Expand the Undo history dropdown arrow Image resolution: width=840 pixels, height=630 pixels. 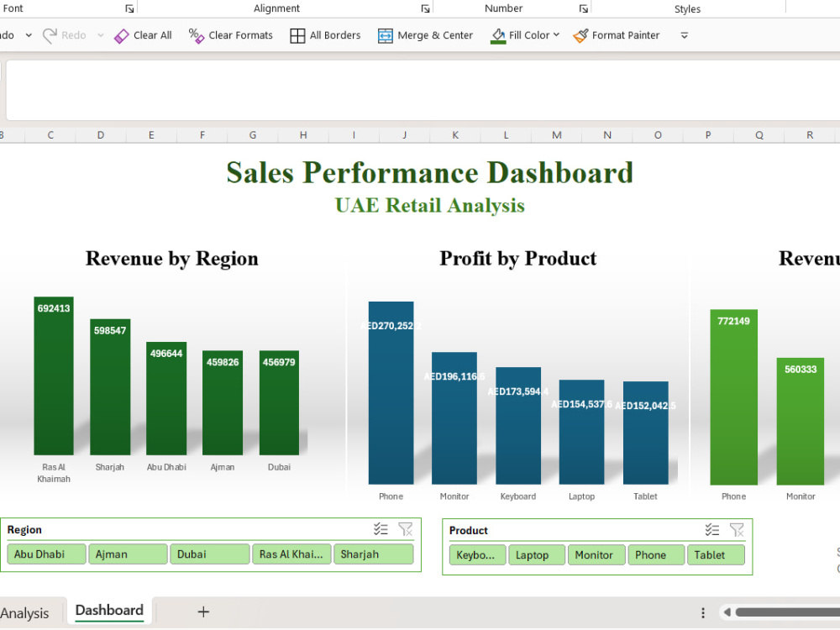(29, 35)
